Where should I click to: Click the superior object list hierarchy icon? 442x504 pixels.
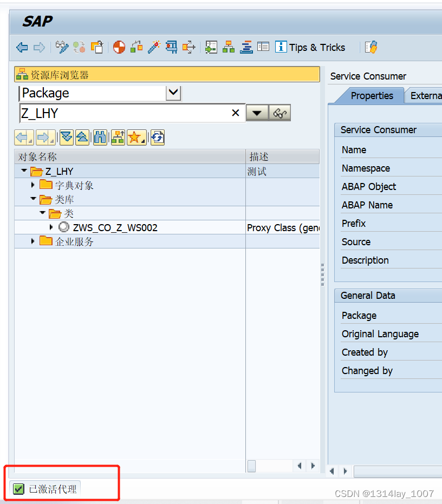click(x=118, y=138)
